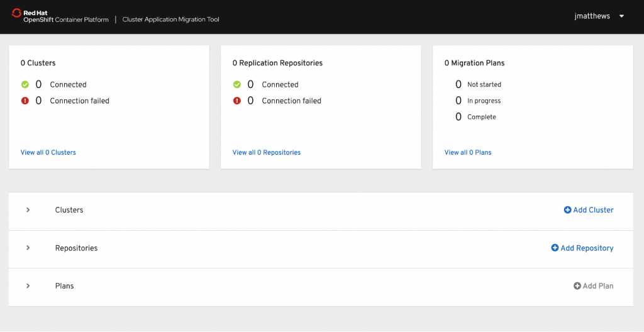This screenshot has width=644, height=332.
Task: Open View all 0 Repositories link
Action: pos(267,152)
